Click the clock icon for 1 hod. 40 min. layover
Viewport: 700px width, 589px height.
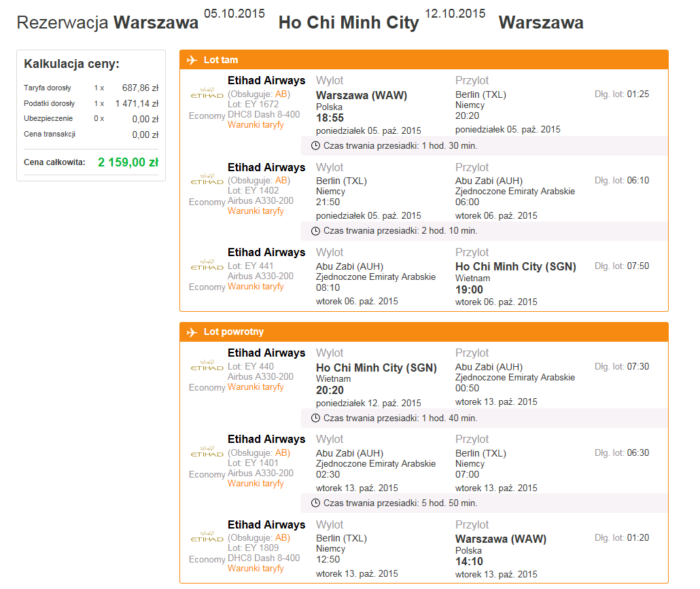pyautogui.click(x=315, y=418)
